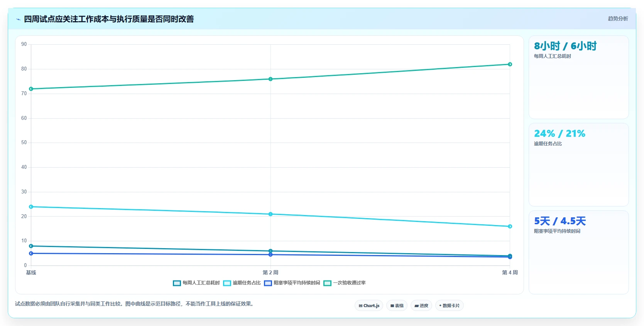Click the 逾期任务占比 data point at 基线
The height and width of the screenshot is (326, 644).
point(31,207)
